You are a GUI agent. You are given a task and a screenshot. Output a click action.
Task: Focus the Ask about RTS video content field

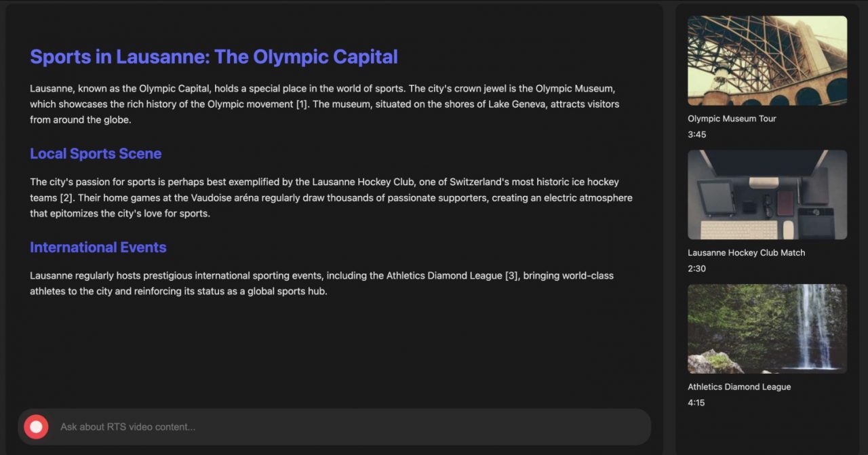[349, 427]
